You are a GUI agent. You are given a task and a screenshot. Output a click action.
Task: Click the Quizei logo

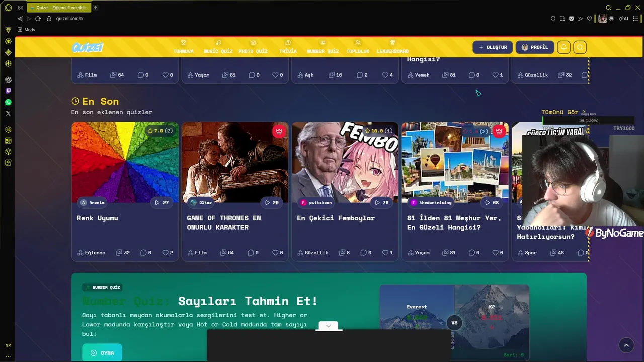coord(88,47)
